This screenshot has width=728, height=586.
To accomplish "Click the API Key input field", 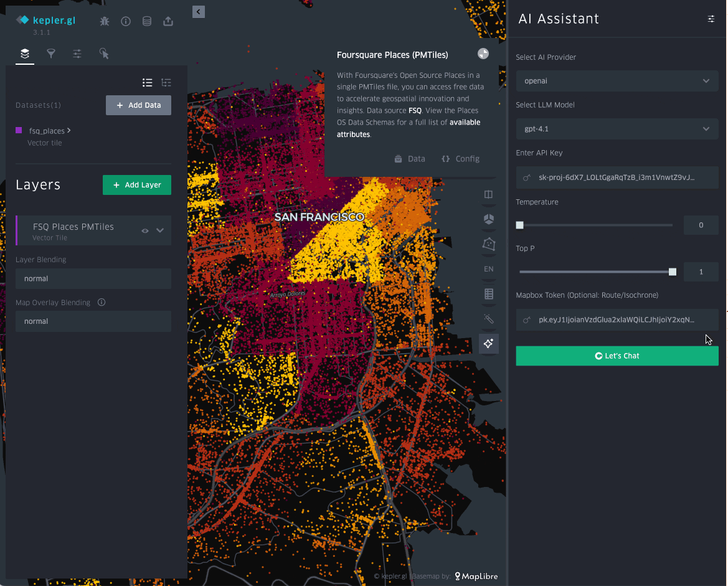I will pos(617,177).
